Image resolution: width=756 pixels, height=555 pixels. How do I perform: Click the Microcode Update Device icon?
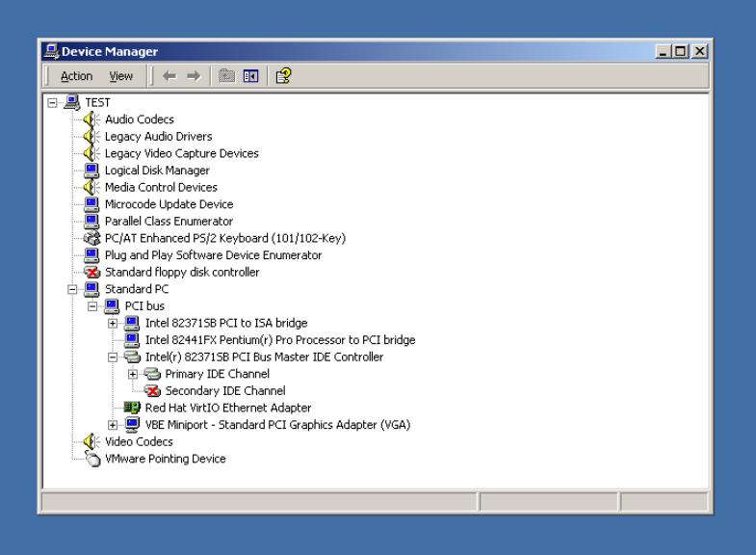point(91,204)
